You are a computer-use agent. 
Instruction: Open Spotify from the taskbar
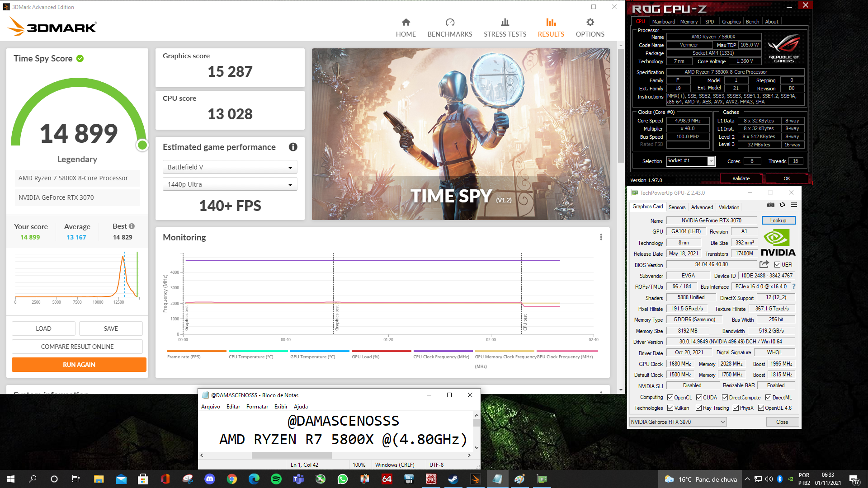pos(276,479)
